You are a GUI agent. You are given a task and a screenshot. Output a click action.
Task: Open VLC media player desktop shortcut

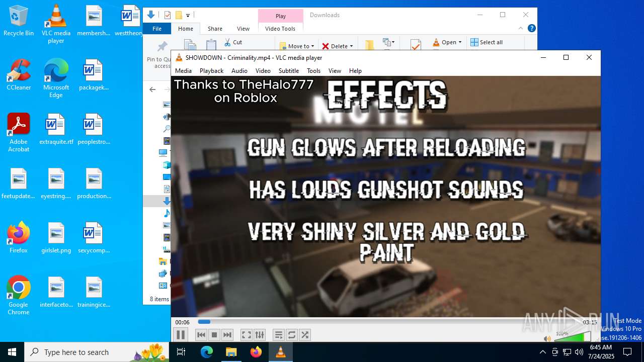coord(56,24)
